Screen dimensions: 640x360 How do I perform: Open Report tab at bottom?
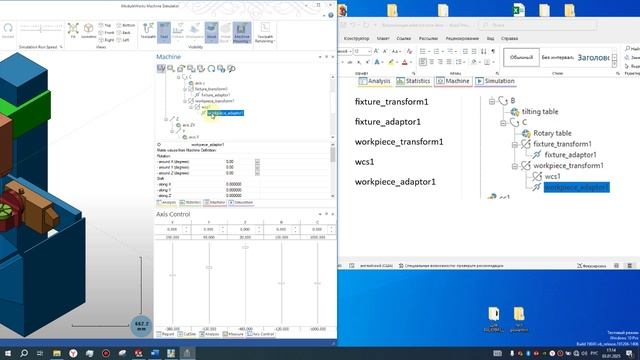(x=166, y=334)
